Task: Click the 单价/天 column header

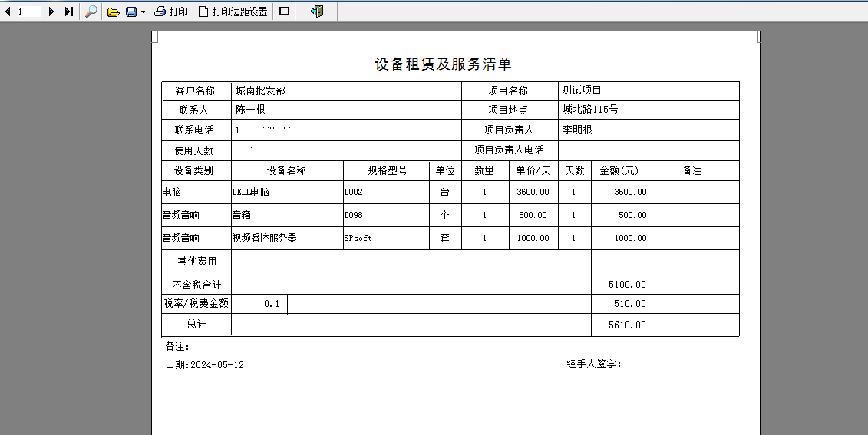Action: coord(533,170)
